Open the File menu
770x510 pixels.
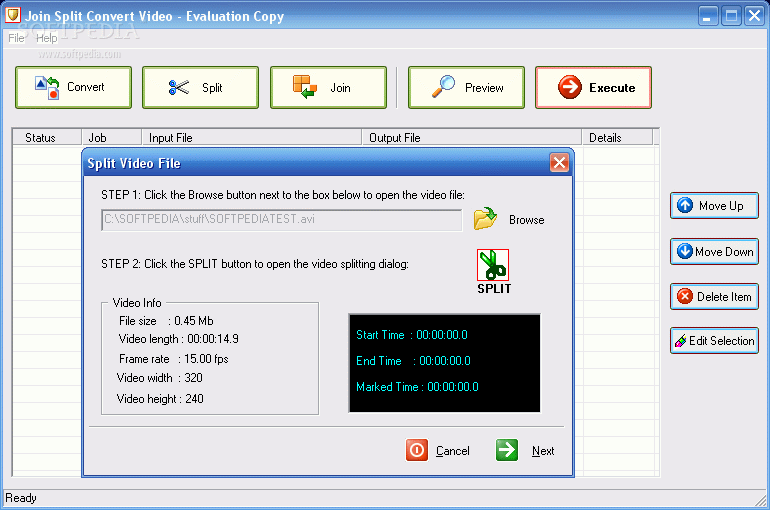[x=16, y=38]
